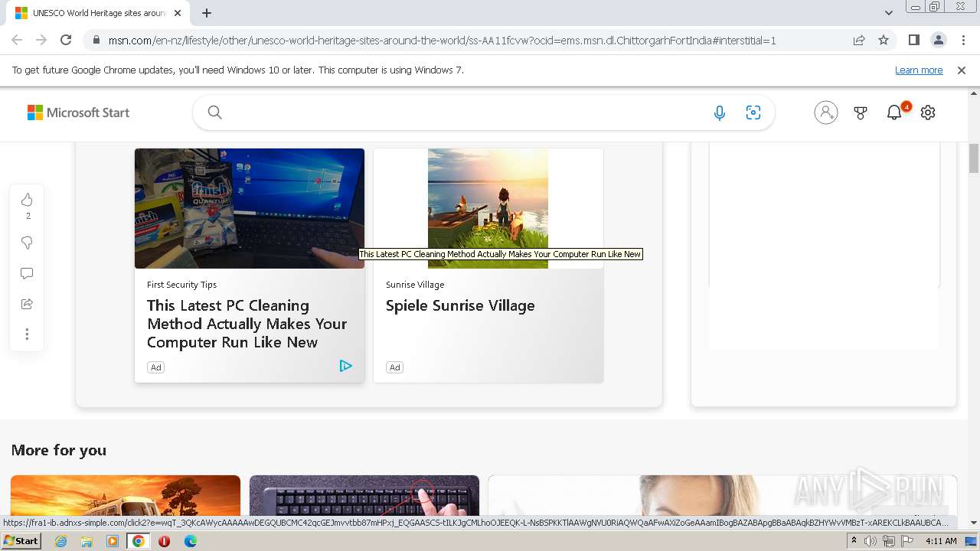Open the tab search dropdown arrow
Screen dimensions: 980x551
pos(889,13)
